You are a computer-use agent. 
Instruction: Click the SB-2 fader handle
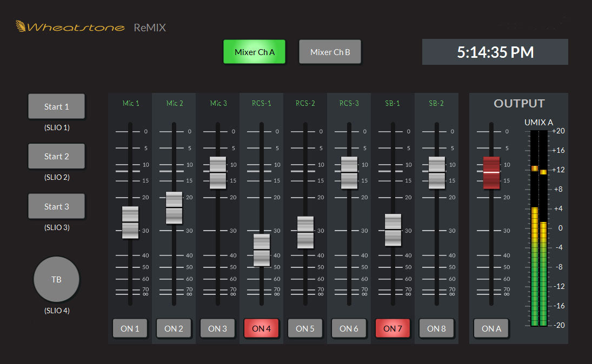pos(436,172)
